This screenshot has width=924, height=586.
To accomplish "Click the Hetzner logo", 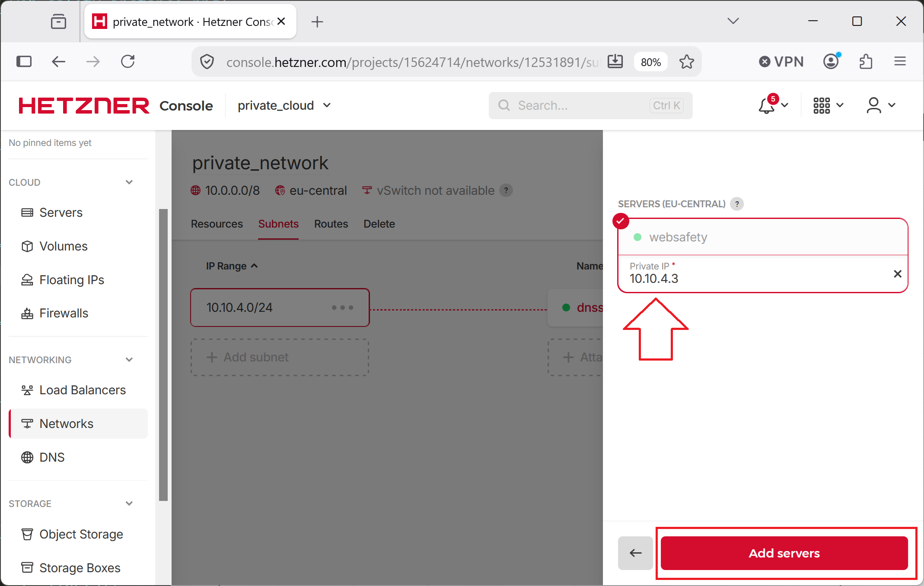I will coord(84,106).
